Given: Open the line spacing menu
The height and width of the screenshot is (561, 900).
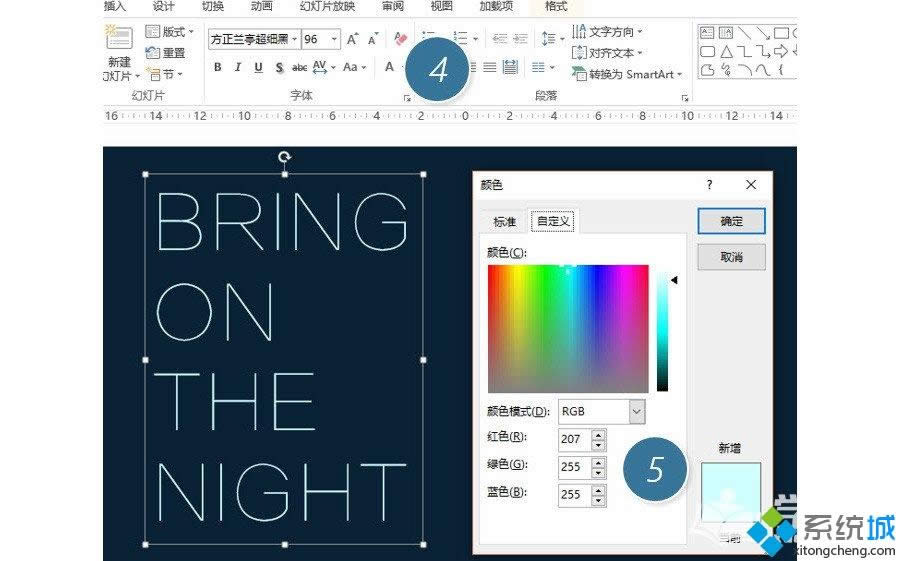Looking at the screenshot, I should point(553,38).
